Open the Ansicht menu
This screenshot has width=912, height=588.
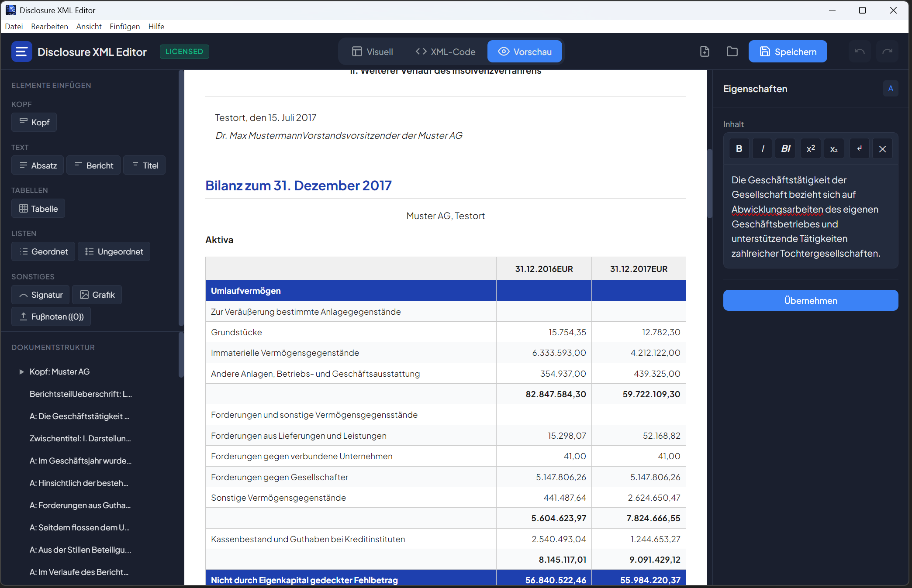coord(89,27)
